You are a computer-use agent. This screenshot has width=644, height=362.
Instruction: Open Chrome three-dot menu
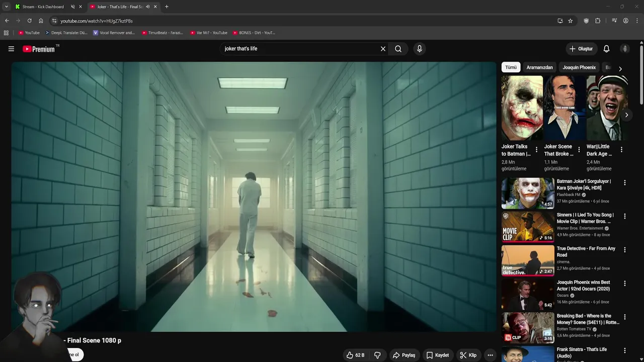637,21
